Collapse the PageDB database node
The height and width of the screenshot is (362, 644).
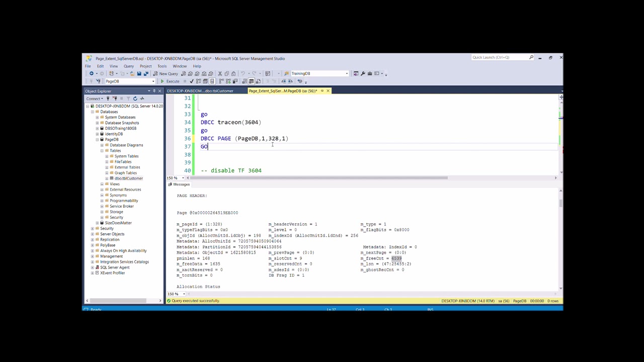(x=97, y=139)
